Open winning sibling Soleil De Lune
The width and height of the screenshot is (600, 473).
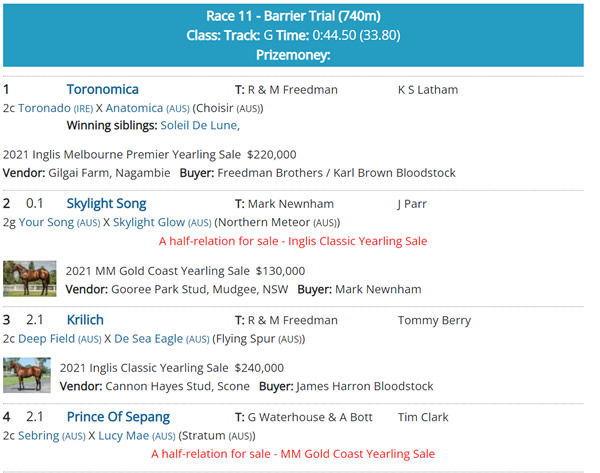(198, 125)
